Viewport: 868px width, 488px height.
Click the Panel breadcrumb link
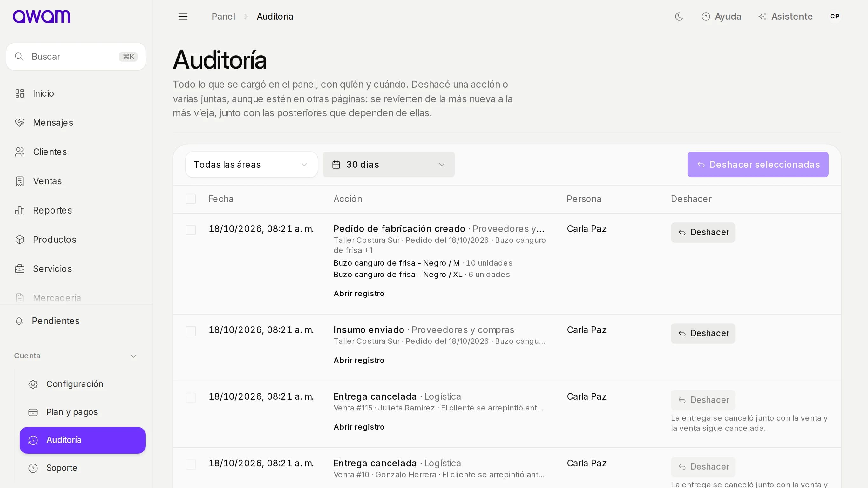coord(223,17)
